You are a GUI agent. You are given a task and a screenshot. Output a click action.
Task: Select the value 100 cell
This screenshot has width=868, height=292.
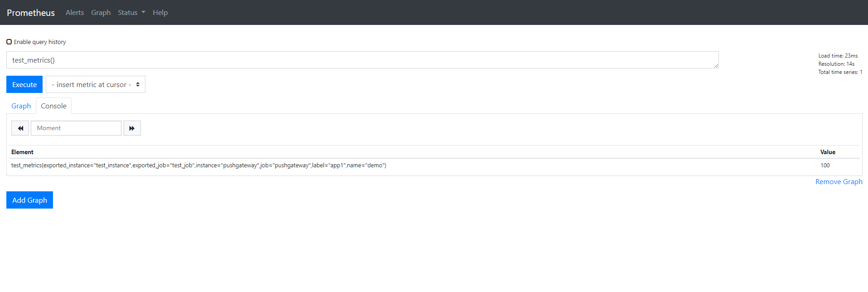[825, 165]
